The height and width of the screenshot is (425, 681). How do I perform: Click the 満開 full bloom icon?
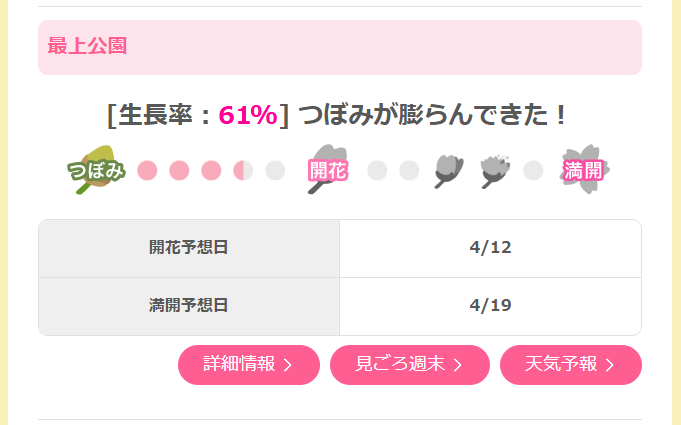pyautogui.click(x=584, y=170)
